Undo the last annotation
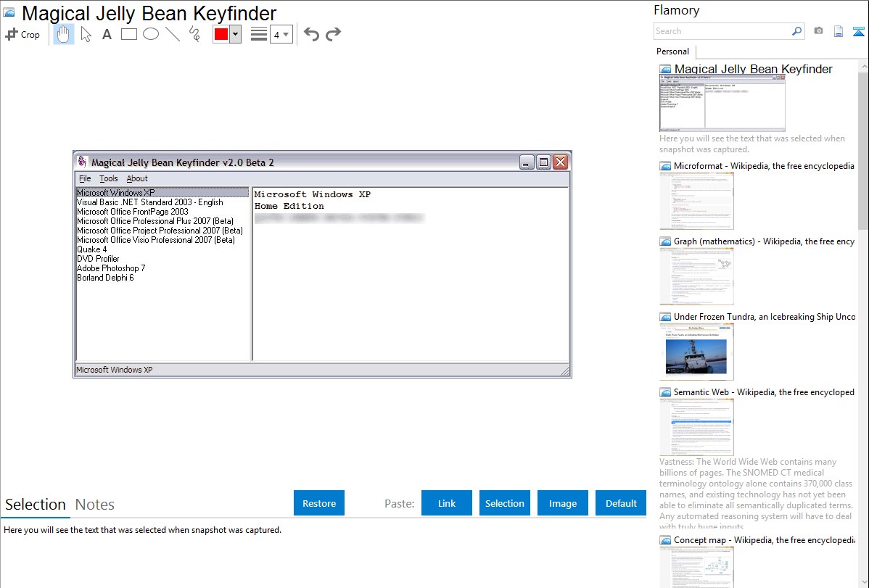This screenshot has height=588, width=869. click(311, 34)
